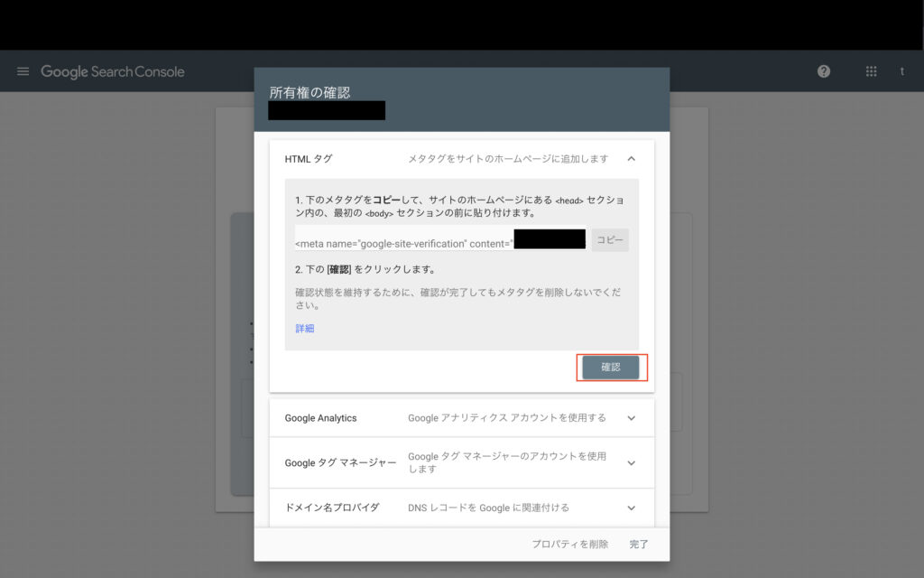The height and width of the screenshot is (578, 924).
Task: Click the 完了 done button
Action: pyautogui.click(x=639, y=544)
